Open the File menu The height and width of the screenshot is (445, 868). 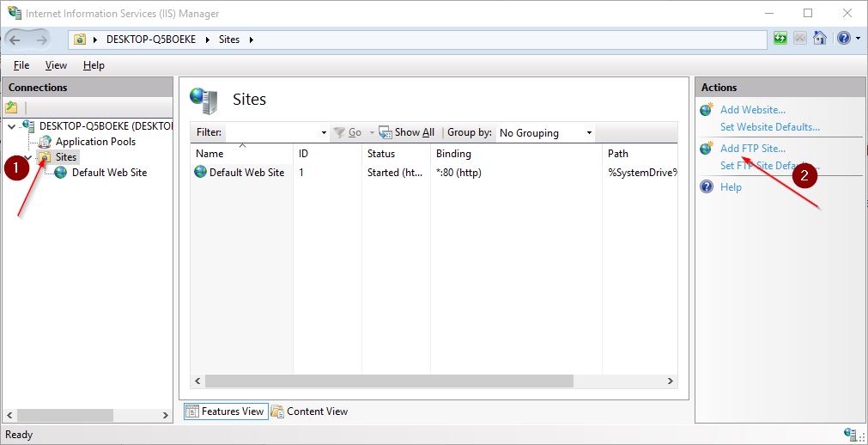tap(21, 65)
